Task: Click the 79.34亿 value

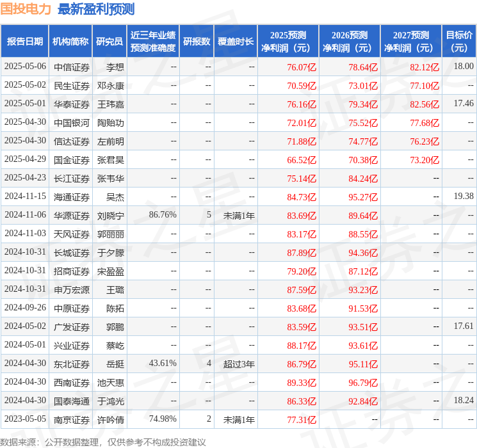Action: pyautogui.click(x=363, y=104)
